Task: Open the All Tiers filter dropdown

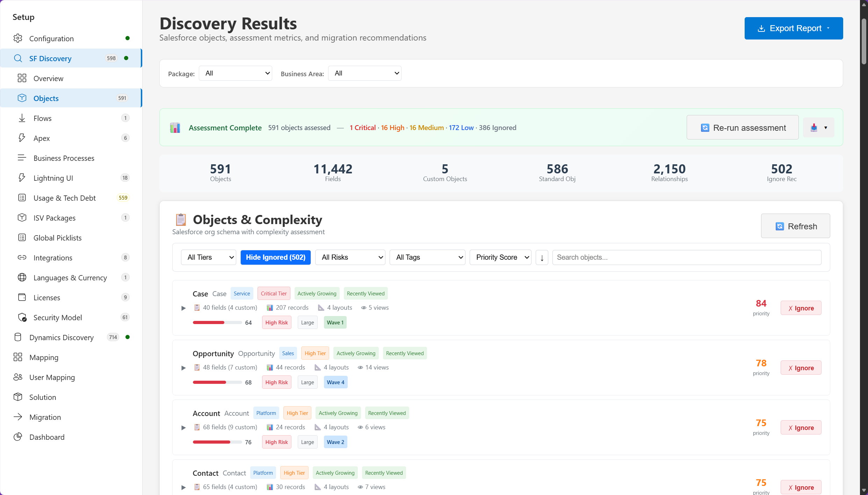Action: pyautogui.click(x=208, y=257)
